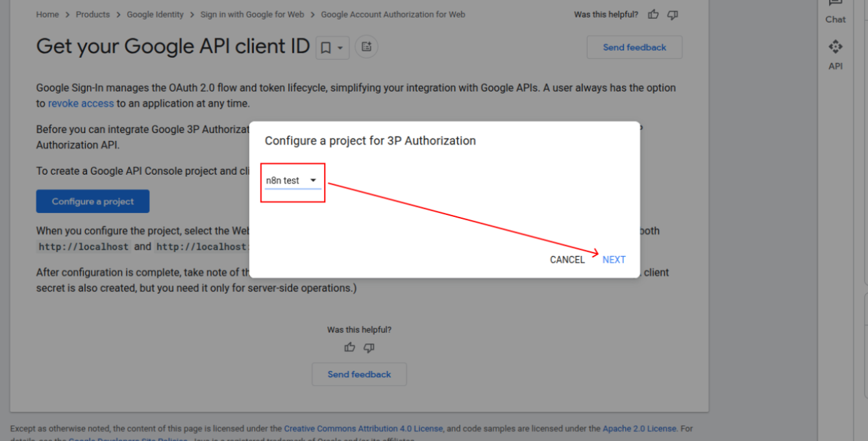Open the bookmark dropdown arrow beside the title
This screenshot has width=868, height=441.
point(340,48)
